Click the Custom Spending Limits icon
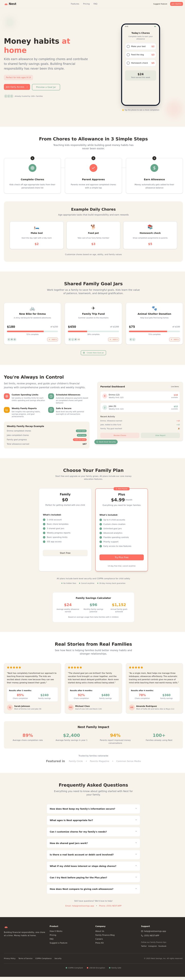This screenshot has height=980, width=185. coord(7,396)
